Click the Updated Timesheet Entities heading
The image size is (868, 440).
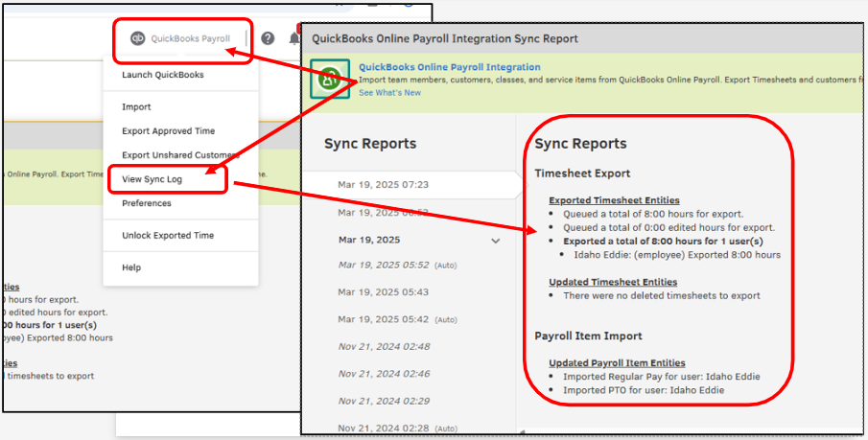tap(613, 282)
